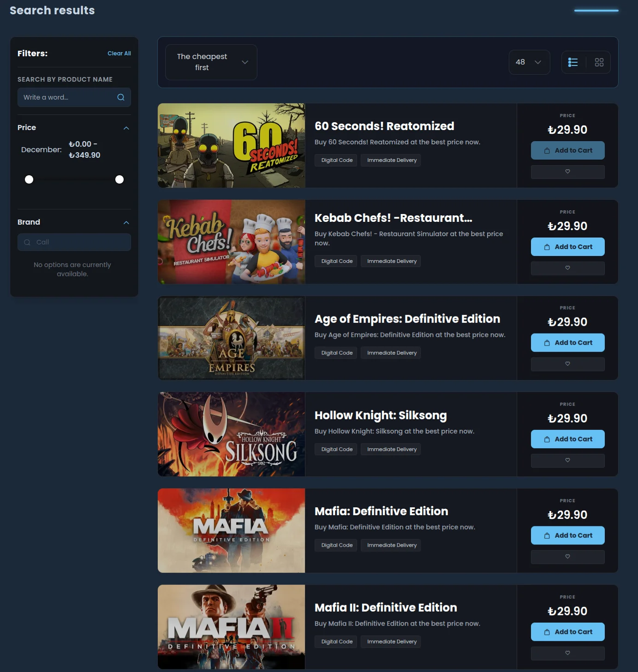Wishlist Mafia: Definitive Edition heart icon
This screenshot has width=638, height=672.
point(567,557)
